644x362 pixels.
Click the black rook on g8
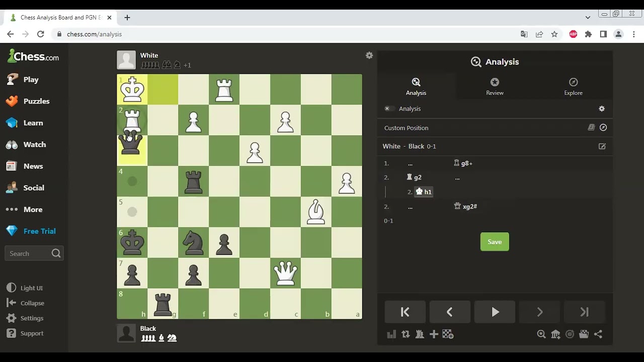(163, 304)
